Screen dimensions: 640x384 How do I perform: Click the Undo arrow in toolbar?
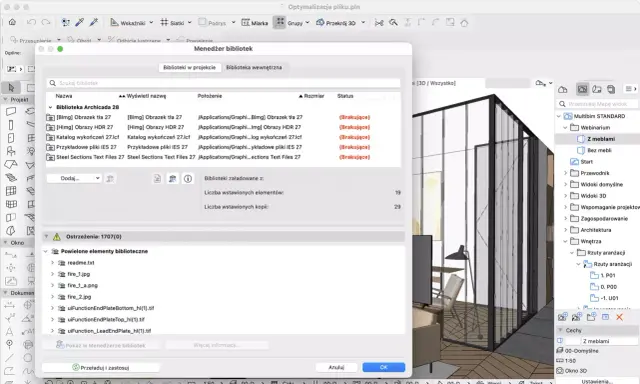(x=31, y=22)
